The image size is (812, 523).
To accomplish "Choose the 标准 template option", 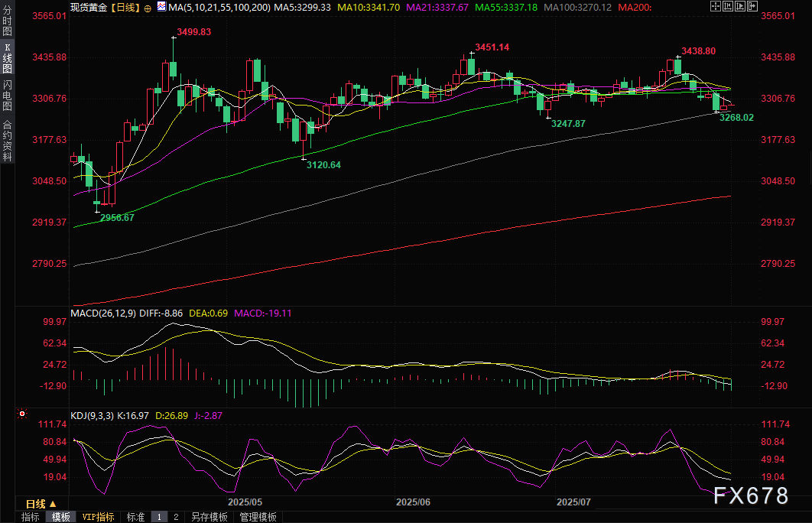I will point(135,517).
